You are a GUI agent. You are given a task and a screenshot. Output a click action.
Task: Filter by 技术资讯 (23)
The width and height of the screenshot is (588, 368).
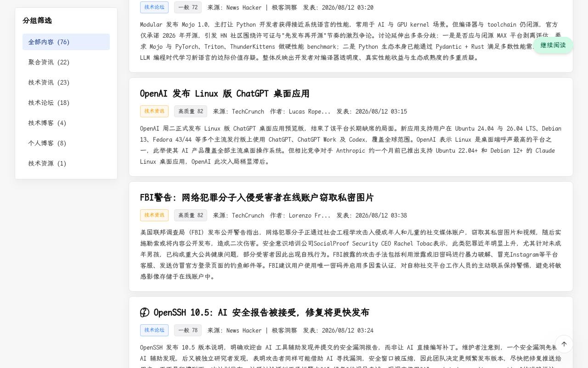(66, 82)
